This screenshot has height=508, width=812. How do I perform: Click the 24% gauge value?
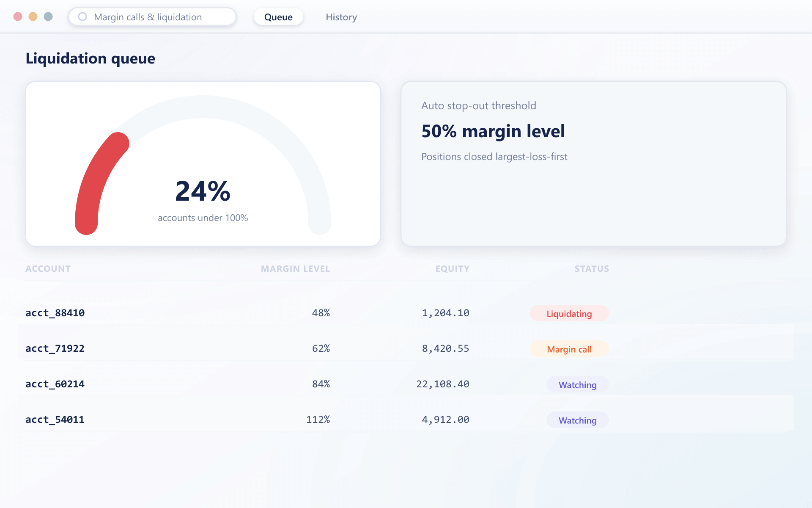click(203, 191)
